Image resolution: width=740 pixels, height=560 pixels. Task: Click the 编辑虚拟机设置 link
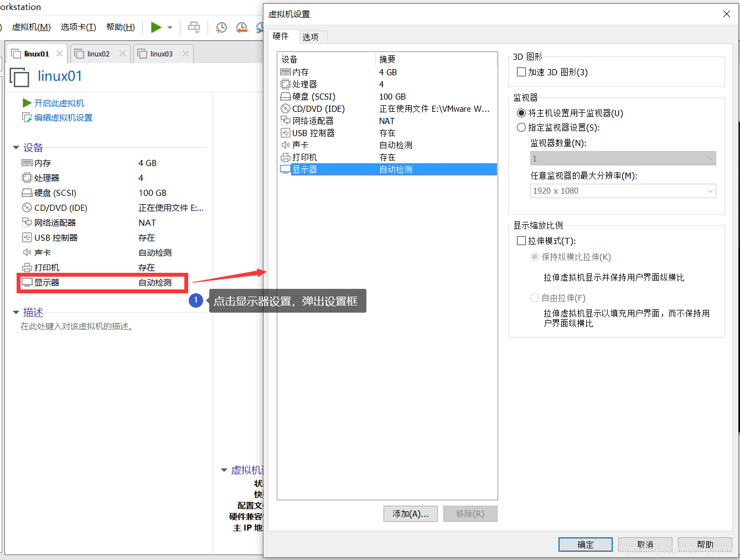tap(63, 117)
